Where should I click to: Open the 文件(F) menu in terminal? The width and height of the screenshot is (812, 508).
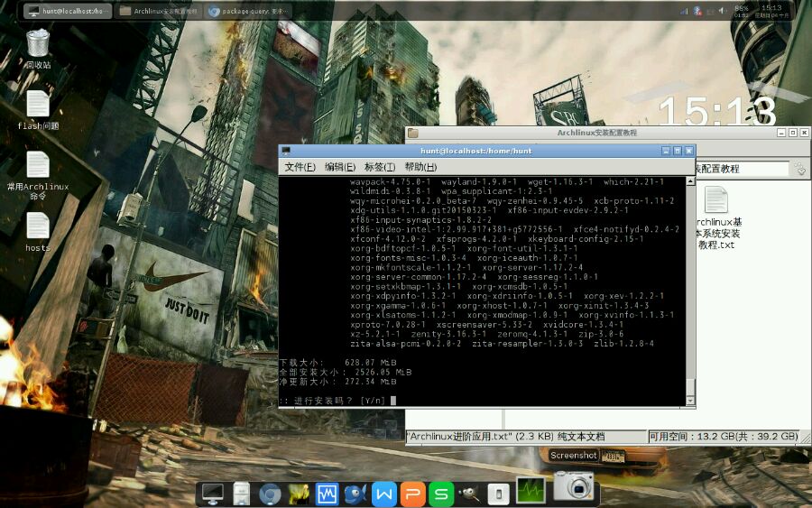click(300, 167)
